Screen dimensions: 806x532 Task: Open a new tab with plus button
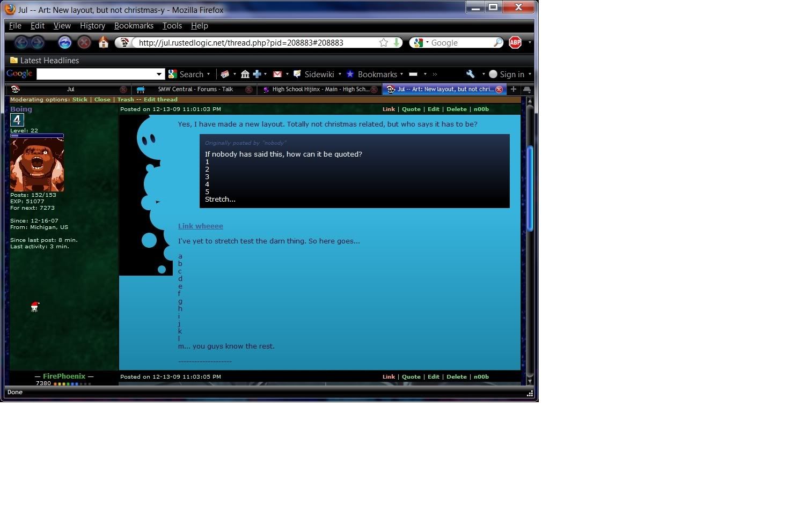[514, 89]
